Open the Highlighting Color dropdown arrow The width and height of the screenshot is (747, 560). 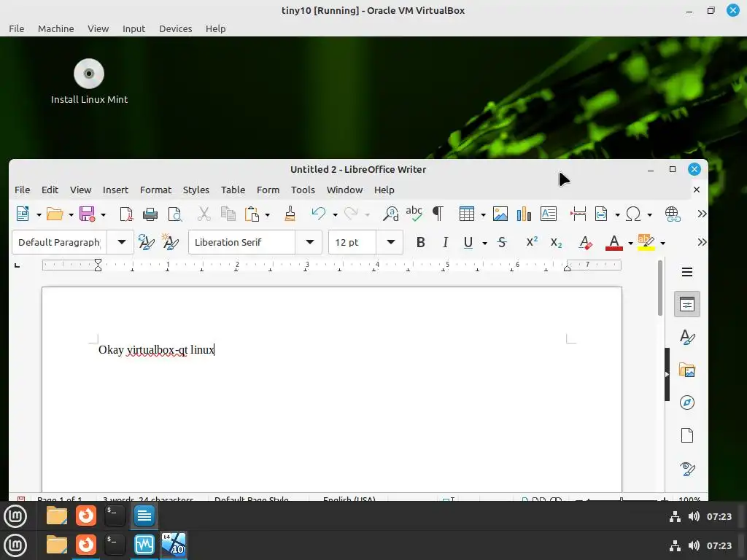click(662, 244)
